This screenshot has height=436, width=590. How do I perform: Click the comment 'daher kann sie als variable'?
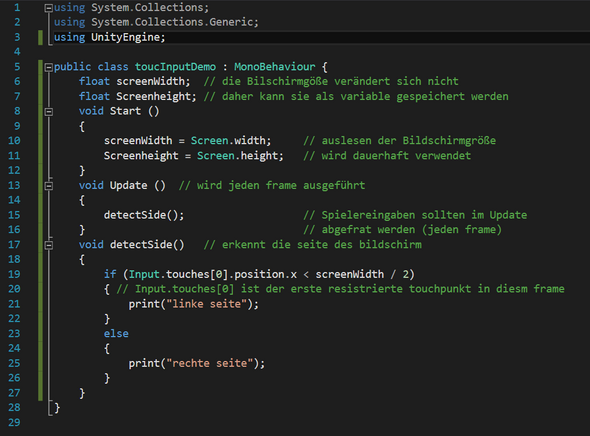[x=306, y=97]
